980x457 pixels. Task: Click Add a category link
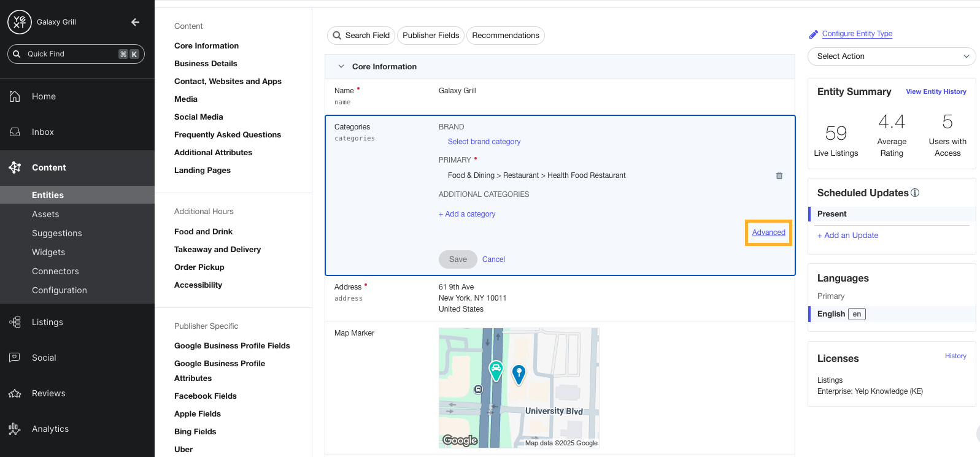(x=467, y=214)
